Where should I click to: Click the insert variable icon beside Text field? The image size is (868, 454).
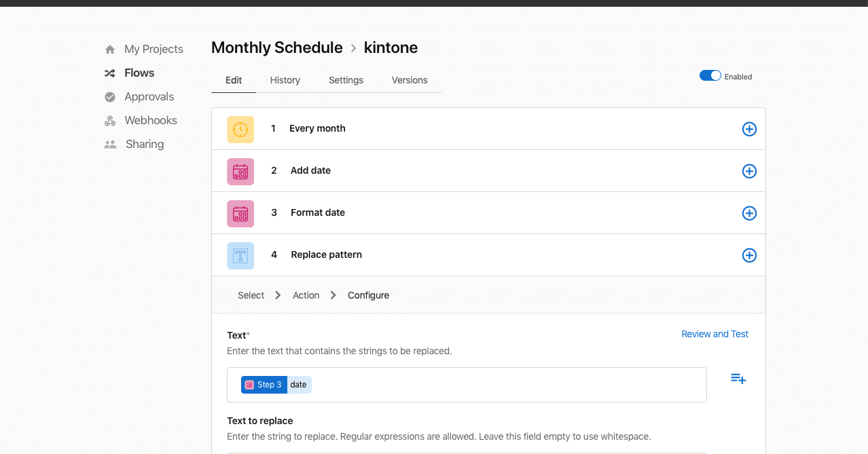tap(738, 379)
